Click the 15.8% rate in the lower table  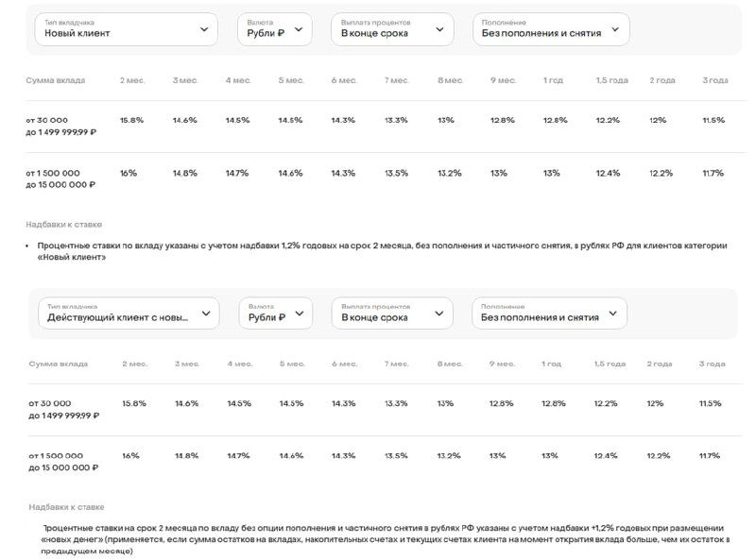[133, 403]
